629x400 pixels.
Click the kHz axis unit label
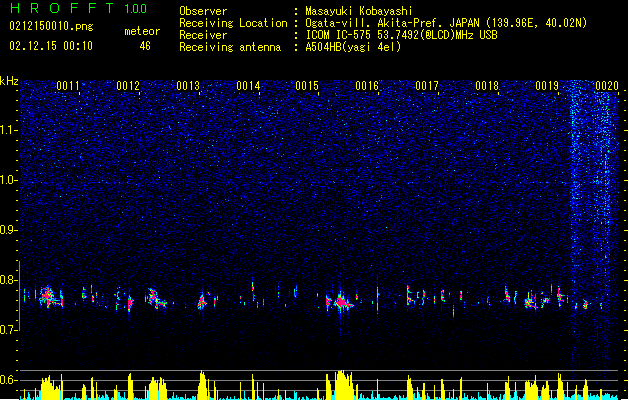(9, 81)
